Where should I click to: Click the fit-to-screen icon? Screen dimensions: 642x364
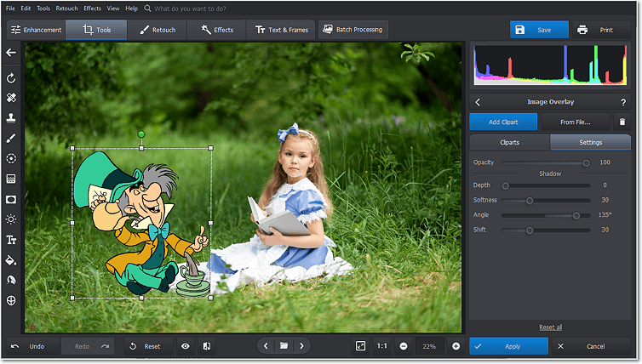tap(360, 346)
